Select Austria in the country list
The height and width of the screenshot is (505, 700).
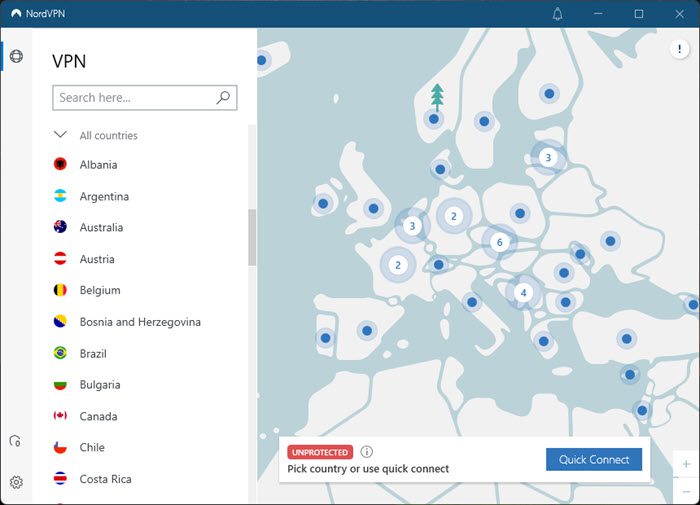pos(97,259)
